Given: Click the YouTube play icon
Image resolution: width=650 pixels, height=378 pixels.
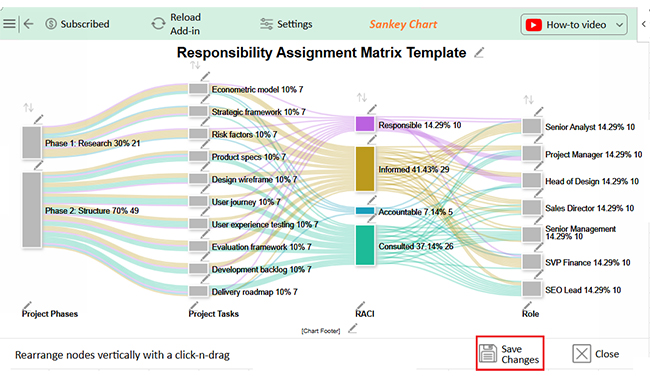Looking at the screenshot, I should point(534,25).
